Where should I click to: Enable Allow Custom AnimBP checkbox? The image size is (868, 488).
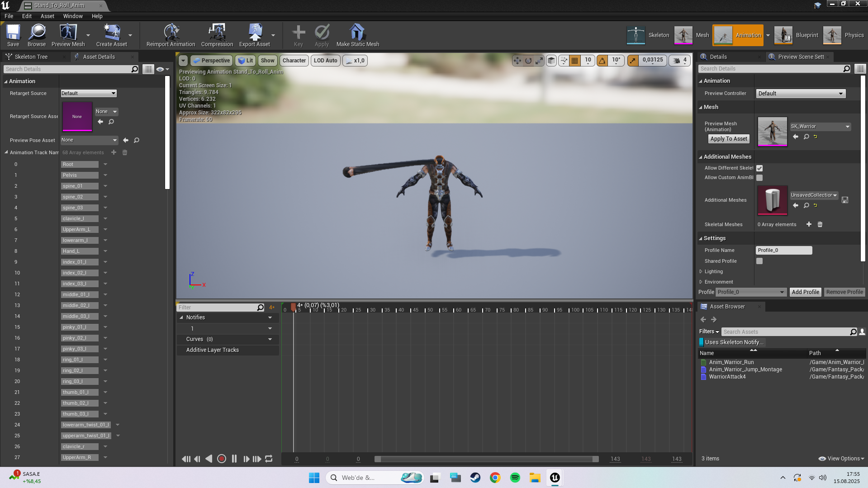759,178
